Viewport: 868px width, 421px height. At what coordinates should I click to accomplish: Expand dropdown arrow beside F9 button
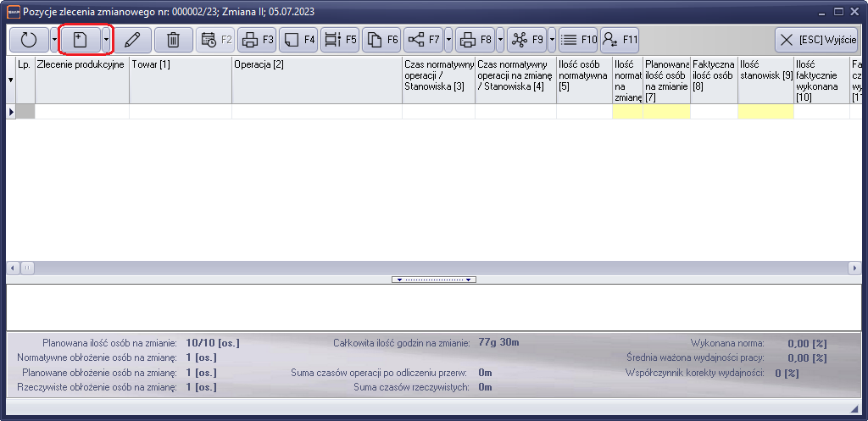click(552, 40)
